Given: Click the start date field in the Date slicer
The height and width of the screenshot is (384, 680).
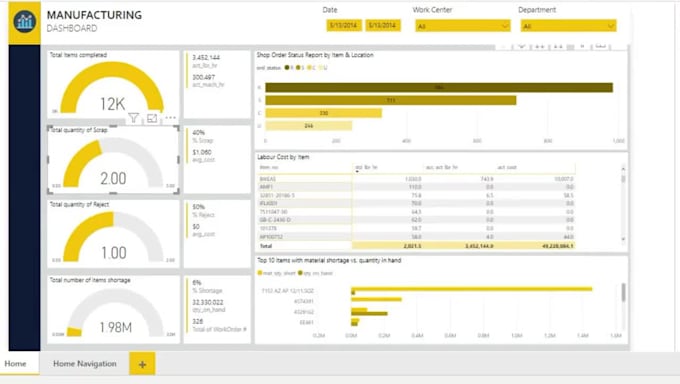Looking at the screenshot, I should pyautogui.click(x=343, y=25).
